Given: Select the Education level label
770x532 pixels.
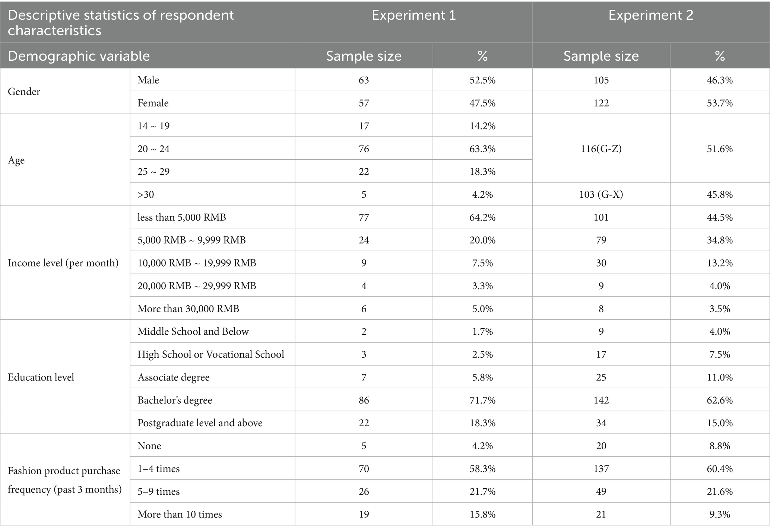Looking at the screenshot, I should (41, 377).
